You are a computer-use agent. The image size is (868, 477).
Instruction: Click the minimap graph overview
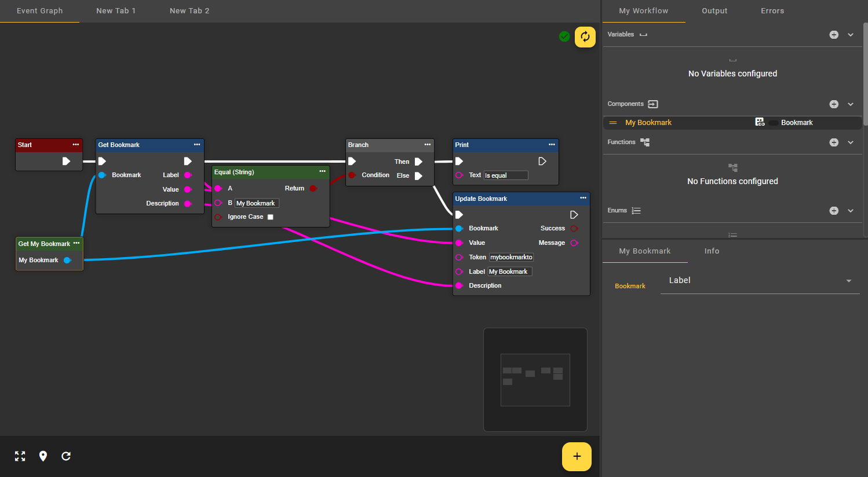click(x=535, y=380)
